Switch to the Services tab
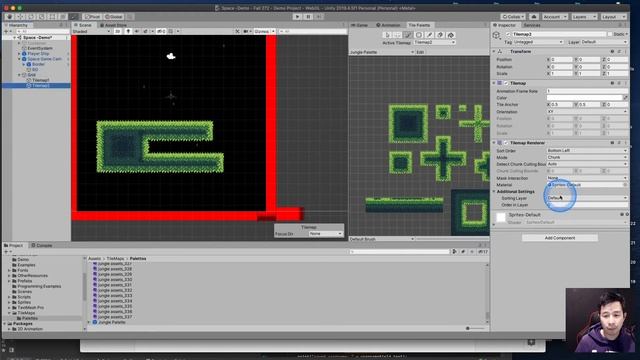 [x=532, y=25]
